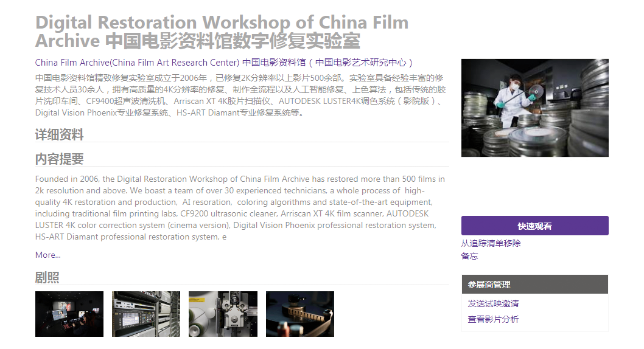Open the film reel close-up still
This screenshot has height=349, width=644.
[299, 314]
